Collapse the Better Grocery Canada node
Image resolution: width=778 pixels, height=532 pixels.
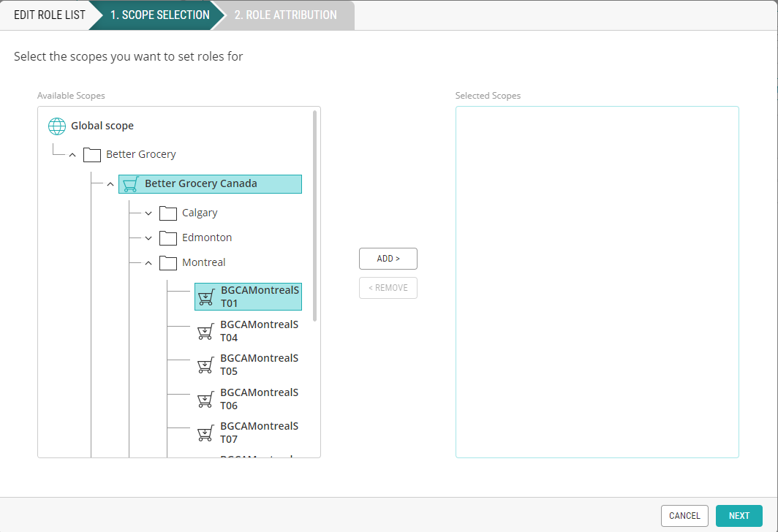110,184
